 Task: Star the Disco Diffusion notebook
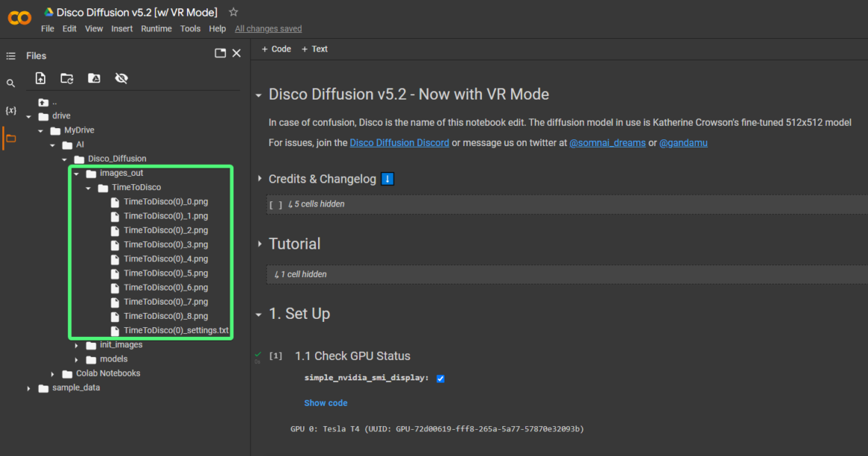click(233, 12)
